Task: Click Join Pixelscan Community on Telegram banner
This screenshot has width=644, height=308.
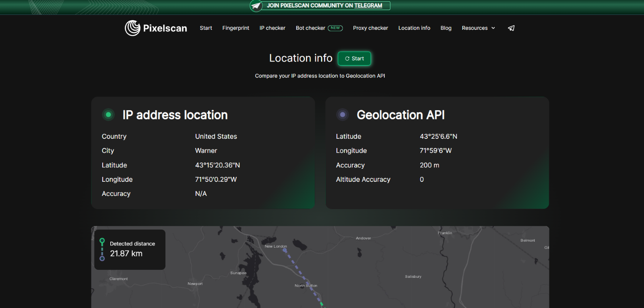Action: coord(324,6)
